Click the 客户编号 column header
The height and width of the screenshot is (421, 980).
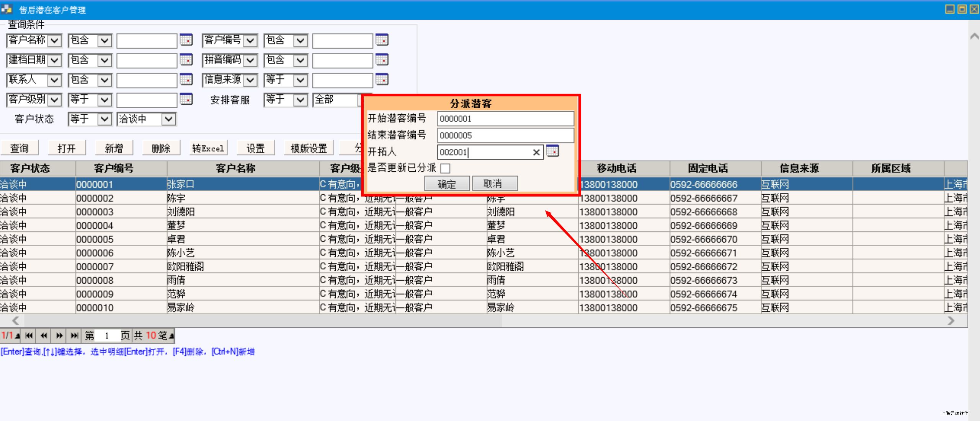114,168
